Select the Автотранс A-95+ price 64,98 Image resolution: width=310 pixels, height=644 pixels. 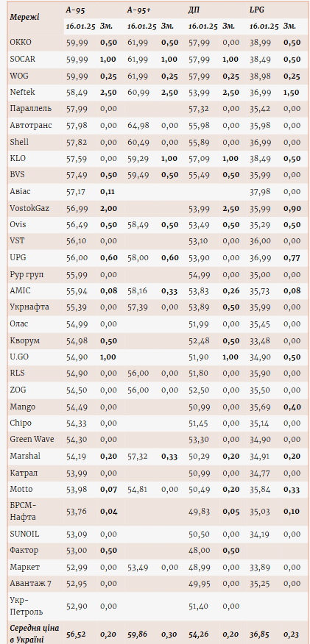coord(138,126)
